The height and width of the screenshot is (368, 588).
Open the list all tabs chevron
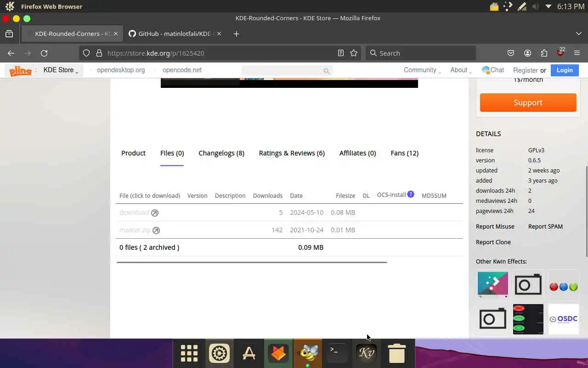click(578, 34)
